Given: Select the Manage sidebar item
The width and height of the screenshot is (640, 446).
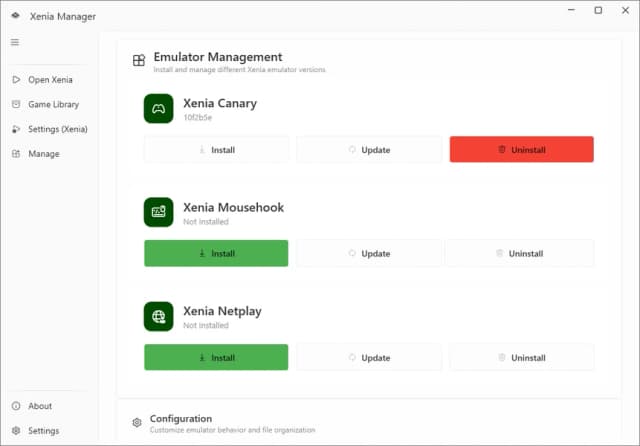Looking at the screenshot, I should [x=50, y=154].
